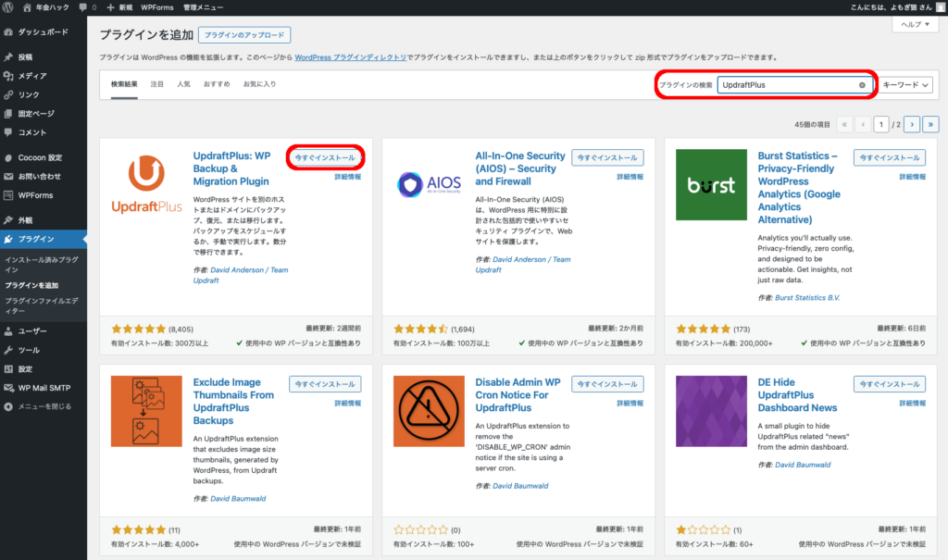Click the green Burst Statistics plugin icon

[x=710, y=184]
